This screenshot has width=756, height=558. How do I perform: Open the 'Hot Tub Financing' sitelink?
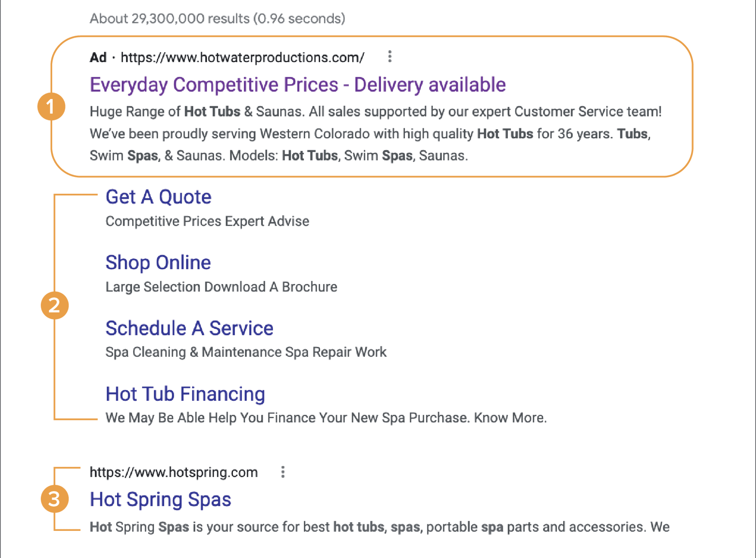[x=185, y=394]
